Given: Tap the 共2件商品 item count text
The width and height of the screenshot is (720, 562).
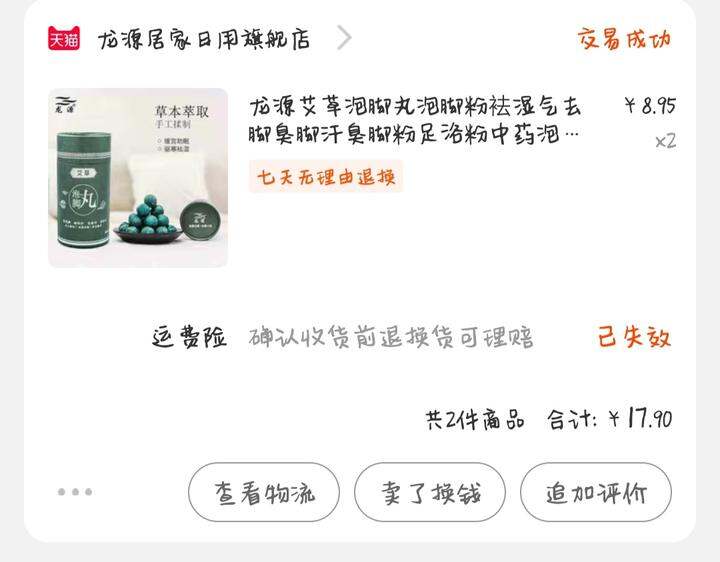Looking at the screenshot, I should pyautogui.click(x=475, y=419).
